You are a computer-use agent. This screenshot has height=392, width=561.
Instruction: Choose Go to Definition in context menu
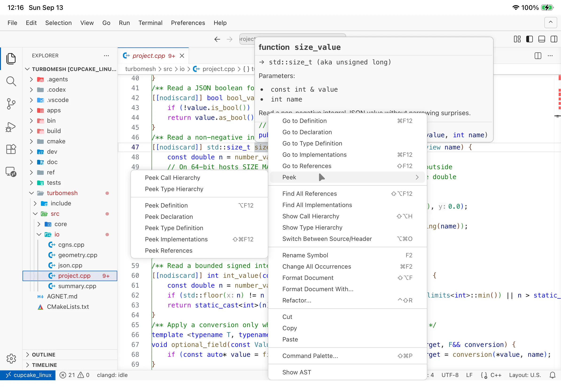[347, 121]
